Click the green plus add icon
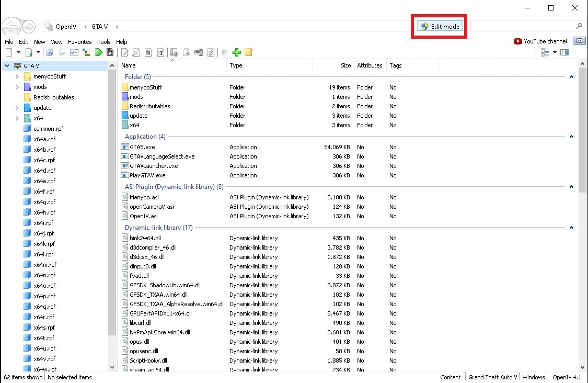 (x=237, y=52)
